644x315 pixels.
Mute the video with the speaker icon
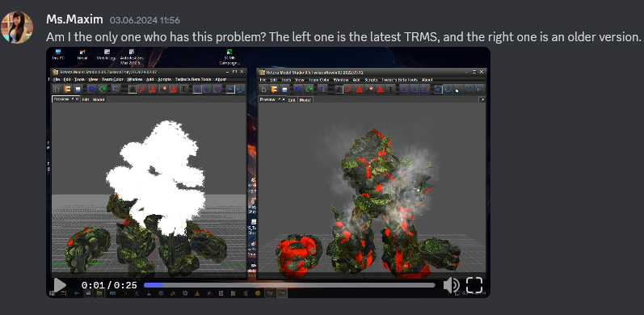pyautogui.click(x=452, y=285)
